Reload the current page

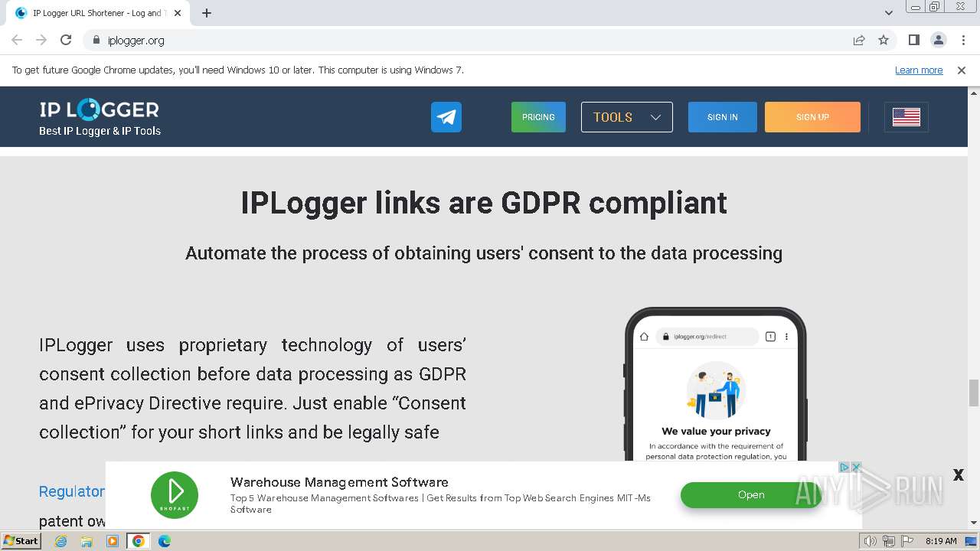(66, 40)
